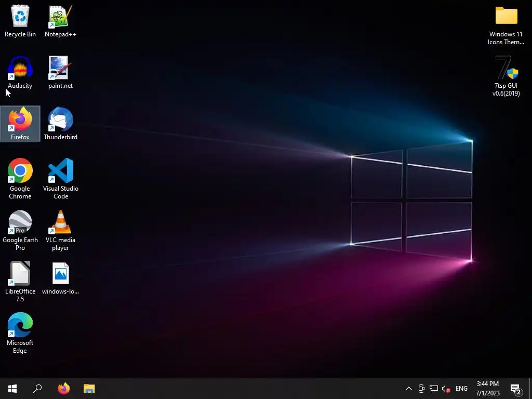Image resolution: width=532 pixels, height=399 pixels.
Task: Select the Google Earth Pro shortcut
Action: (x=20, y=230)
